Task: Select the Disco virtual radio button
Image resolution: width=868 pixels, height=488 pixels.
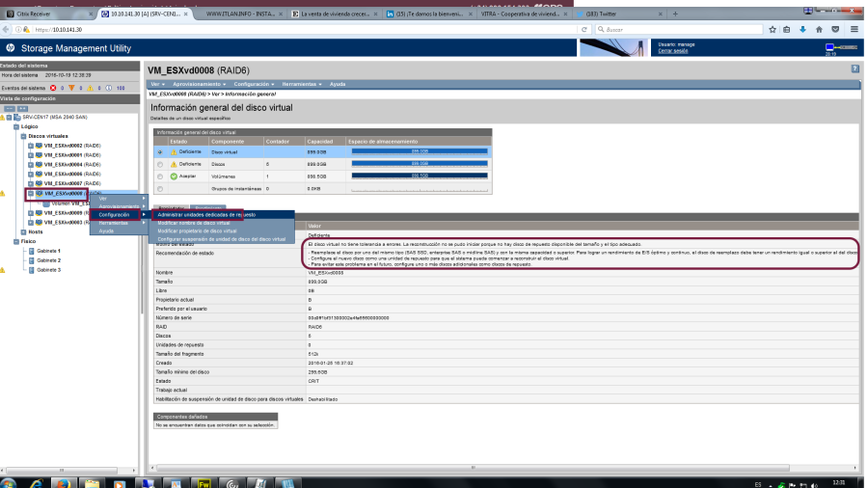Action: 160,151
